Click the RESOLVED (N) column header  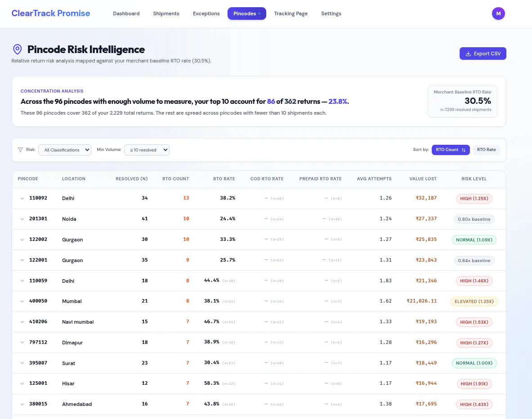tap(132, 179)
